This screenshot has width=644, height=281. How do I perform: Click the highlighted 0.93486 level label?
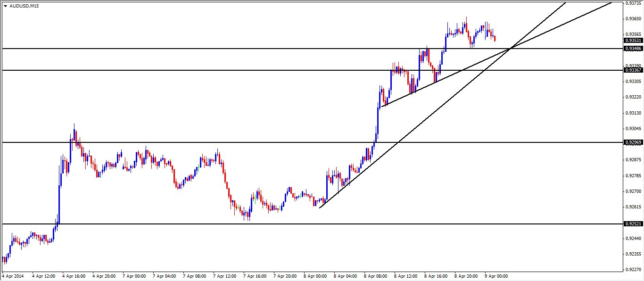click(x=633, y=49)
